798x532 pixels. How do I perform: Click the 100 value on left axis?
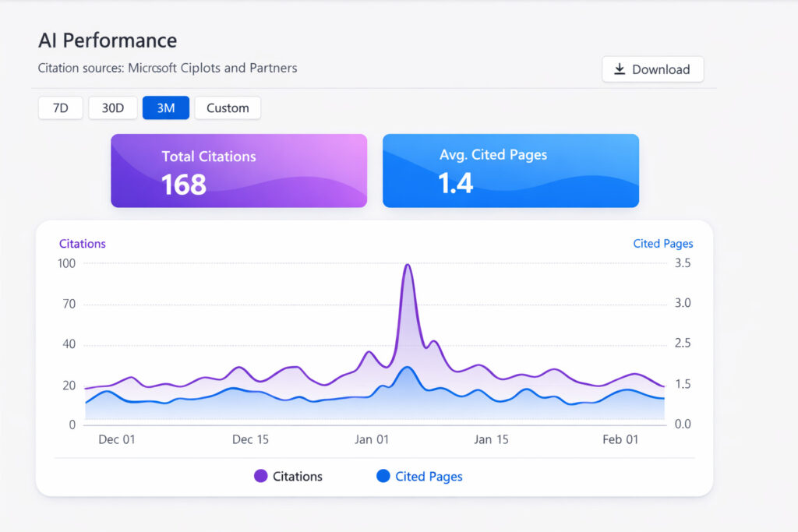click(67, 263)
